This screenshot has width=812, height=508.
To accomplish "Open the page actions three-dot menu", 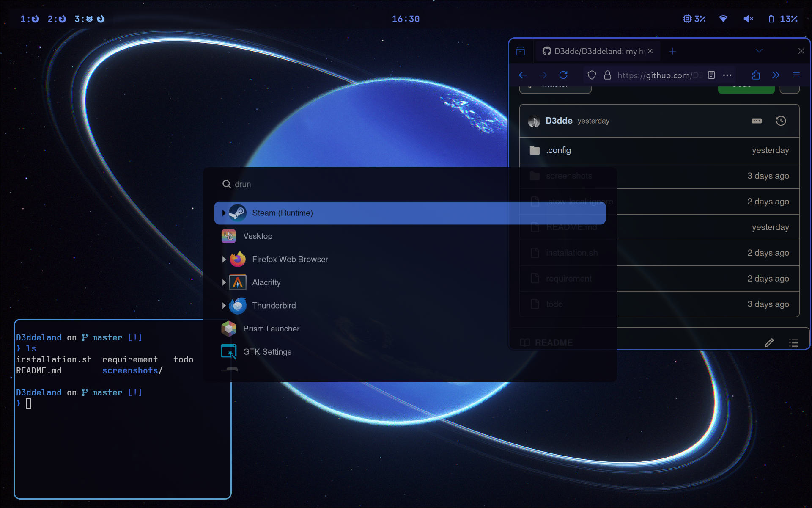I will coord(727,75).
